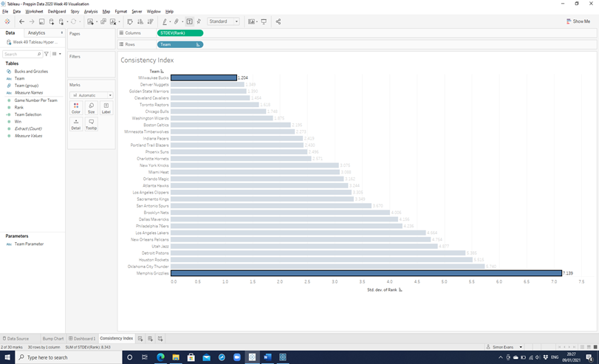
Task: Switch to the Dashboard 1 tab
Action: [x=82, y=338]
